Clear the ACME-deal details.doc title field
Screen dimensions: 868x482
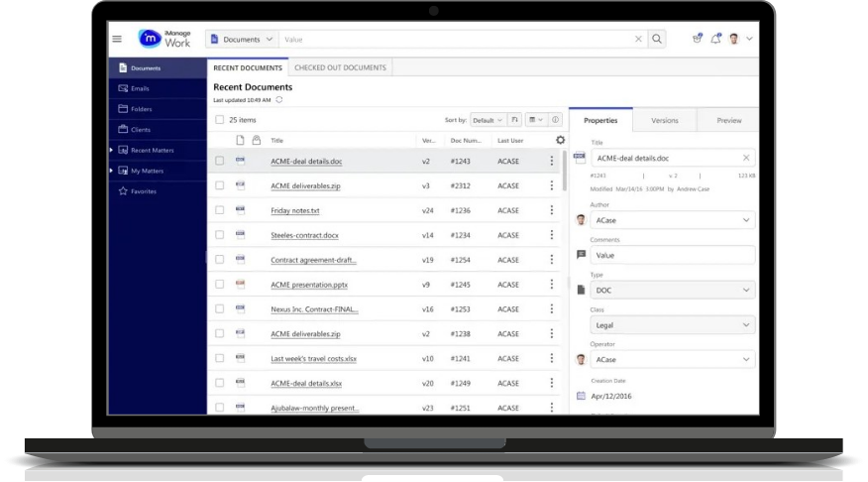(746, 158)
